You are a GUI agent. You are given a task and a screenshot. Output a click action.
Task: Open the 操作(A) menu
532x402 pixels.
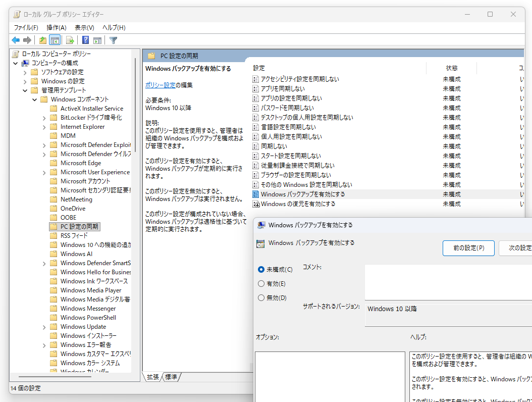tap(57, 27)
